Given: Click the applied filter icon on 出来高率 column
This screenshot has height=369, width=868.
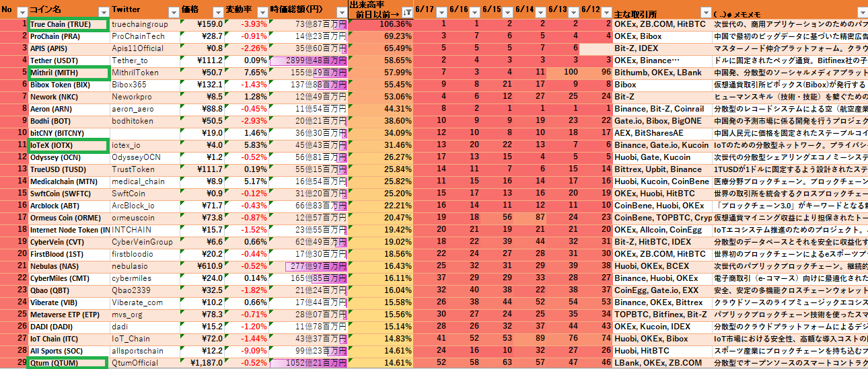Looking at the screenshot, I should click(x=406, y=12).
